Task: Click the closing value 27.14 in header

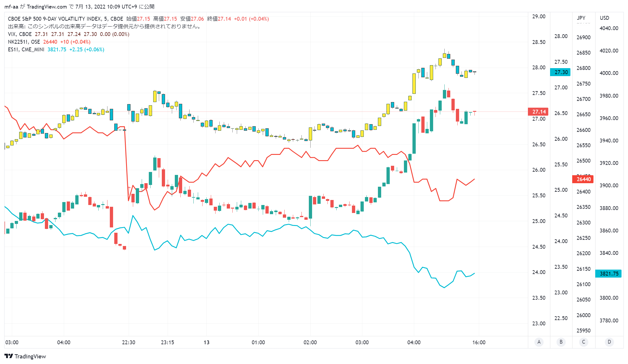Action: [224, 19]
